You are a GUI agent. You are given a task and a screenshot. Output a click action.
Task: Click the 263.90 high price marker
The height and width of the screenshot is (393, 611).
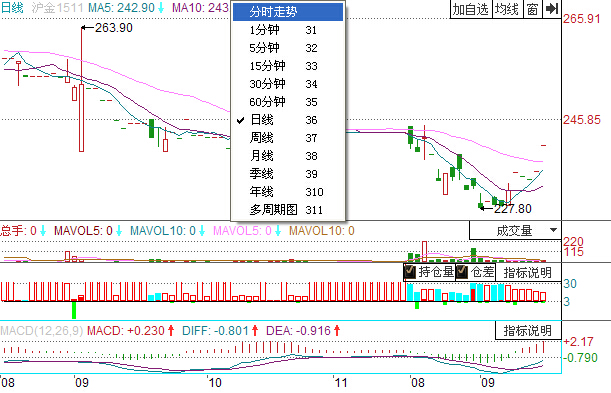tap(113, 28)
